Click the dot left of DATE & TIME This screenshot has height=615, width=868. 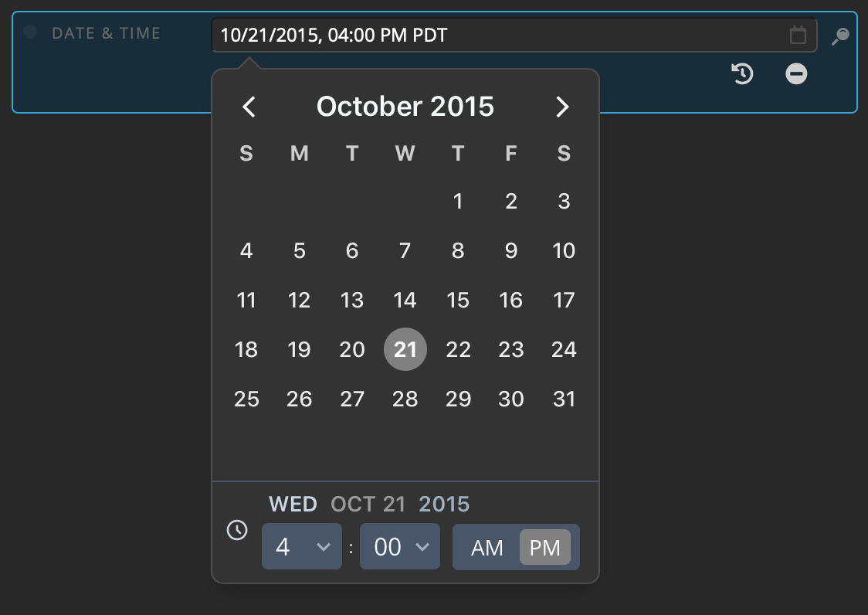(x=30, y=32)
